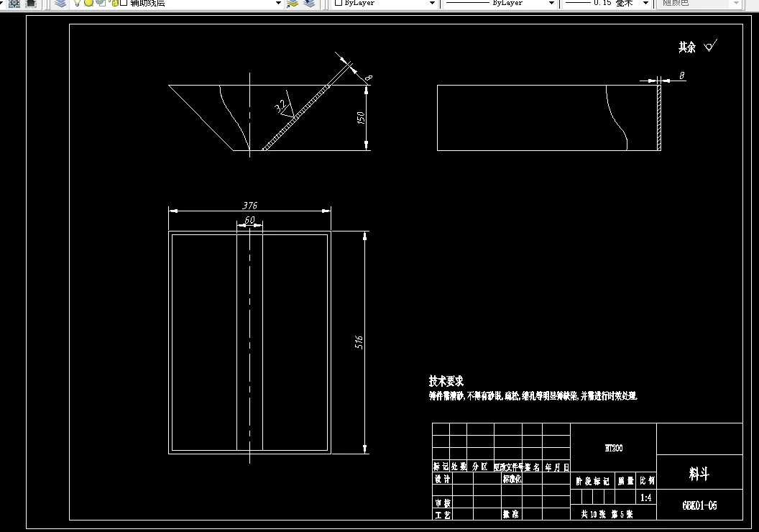Select the 审核 title block cell
The width and height of the screenshot is (759, 532).
click(x=442, y=503)
